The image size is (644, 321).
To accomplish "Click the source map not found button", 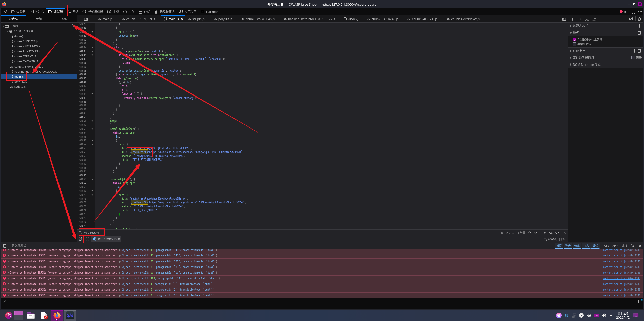I will 106,239.
